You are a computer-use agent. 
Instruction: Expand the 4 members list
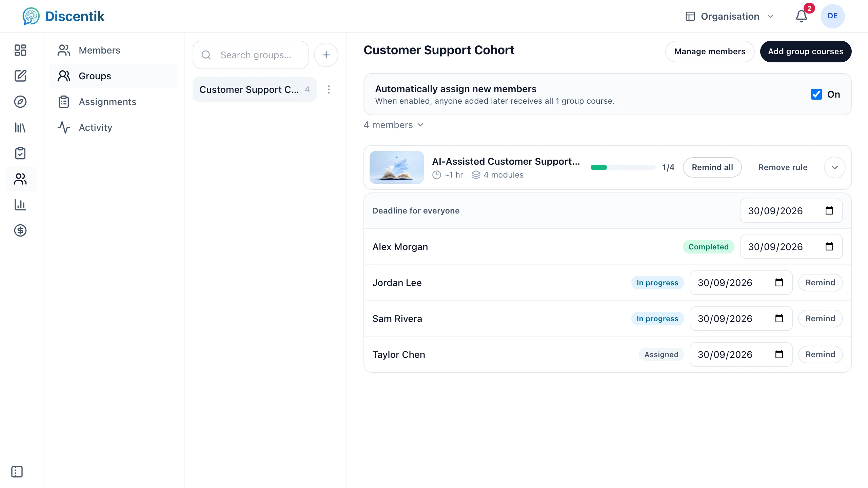(x=394, y=125)
